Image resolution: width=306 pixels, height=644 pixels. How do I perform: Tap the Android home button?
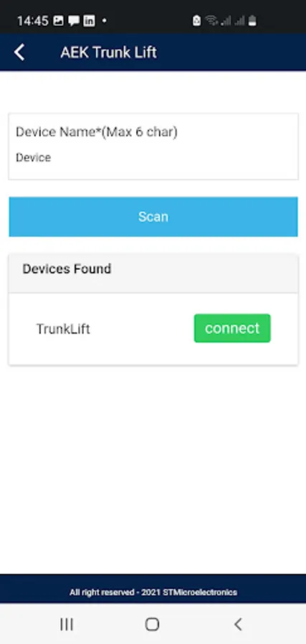click(152, 624)
